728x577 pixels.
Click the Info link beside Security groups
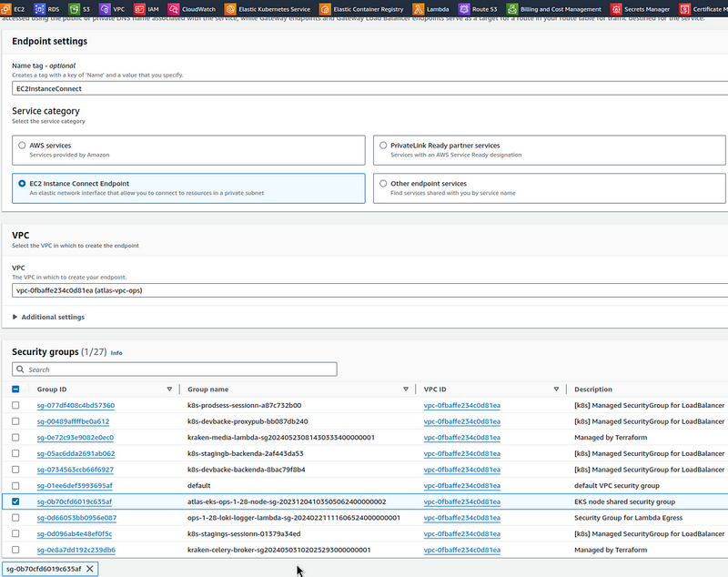(116, 352)
